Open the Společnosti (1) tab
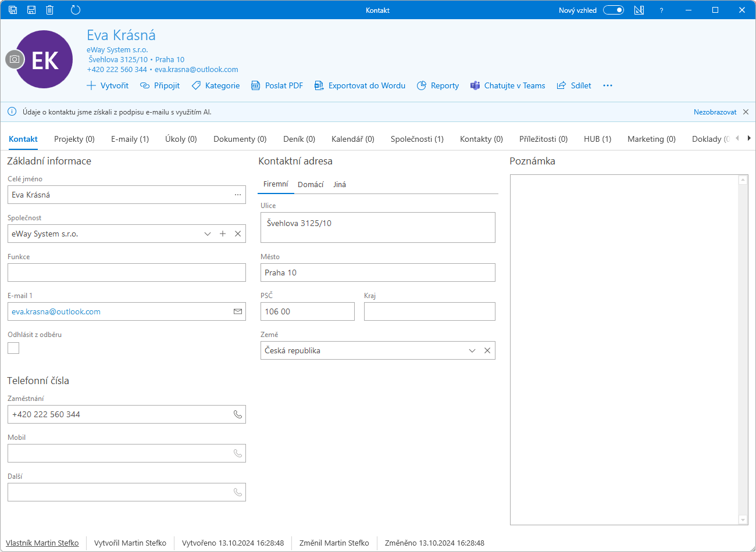This screenshot has width=756, height=552. click(x=417, y=139)
